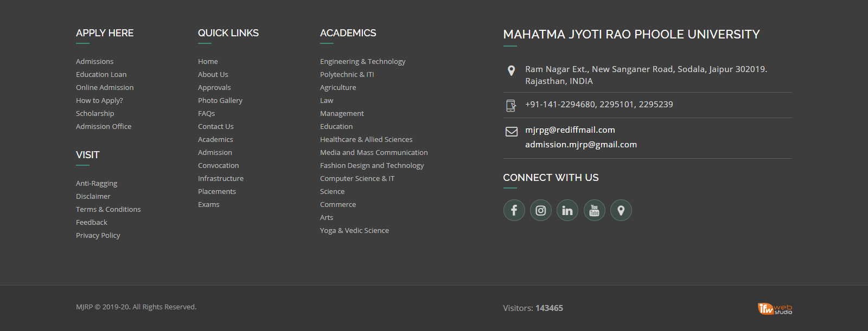Click the LinkedIn social icon

[567, 210]
